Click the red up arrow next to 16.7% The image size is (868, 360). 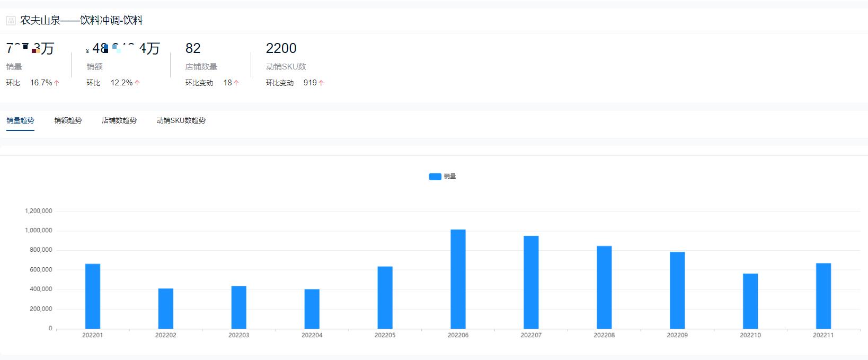tap(57, 83)
